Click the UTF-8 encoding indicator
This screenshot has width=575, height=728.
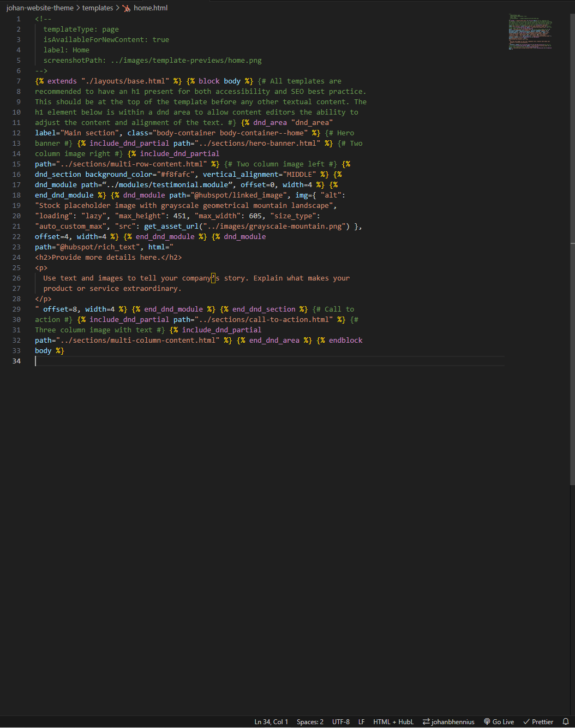(x=340, y=721)
